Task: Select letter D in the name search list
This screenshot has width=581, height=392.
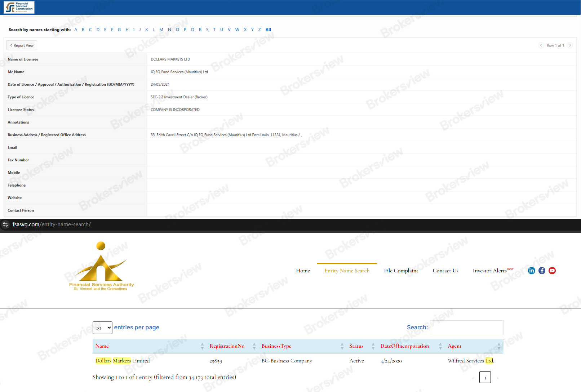Action: (98, 30)
